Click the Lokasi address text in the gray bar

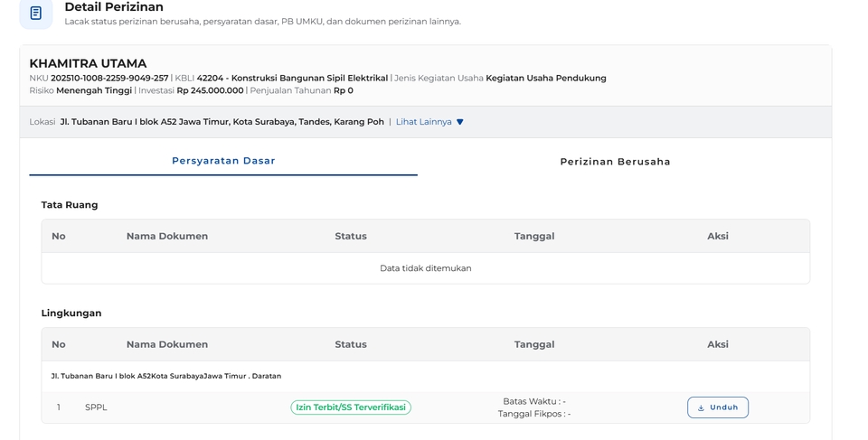[222, 122]
